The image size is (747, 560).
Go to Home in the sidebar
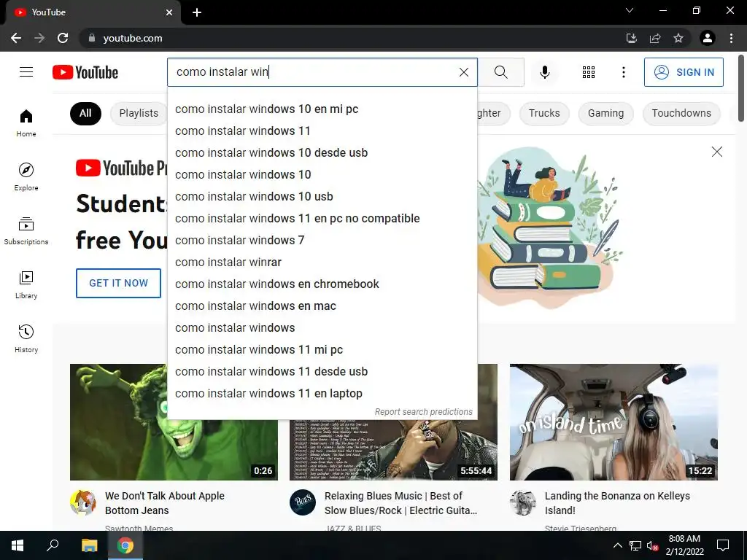[26, 122]
